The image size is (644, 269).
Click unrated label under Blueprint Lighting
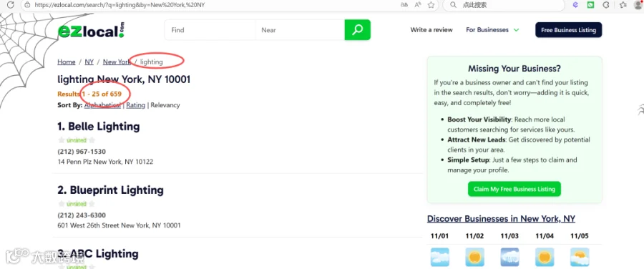pos(77,204)
